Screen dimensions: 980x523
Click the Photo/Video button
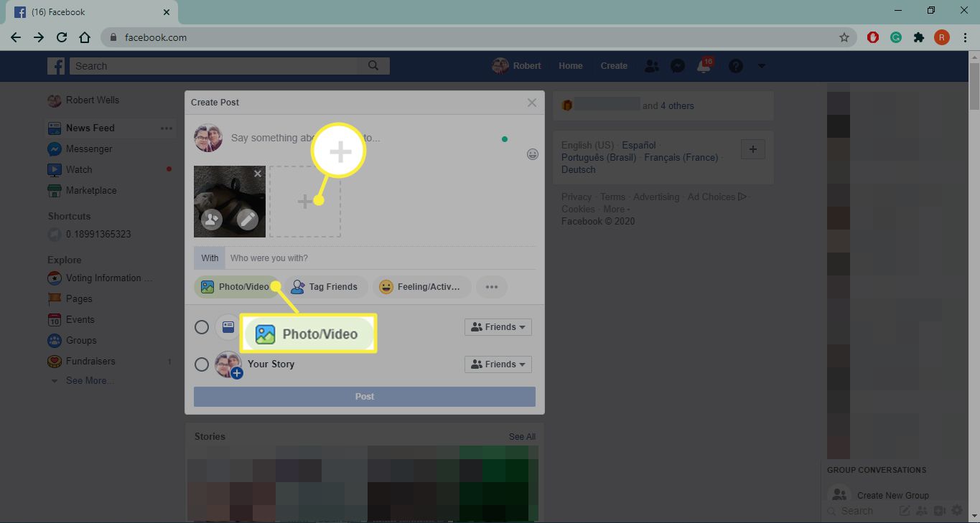coord(236,287)
